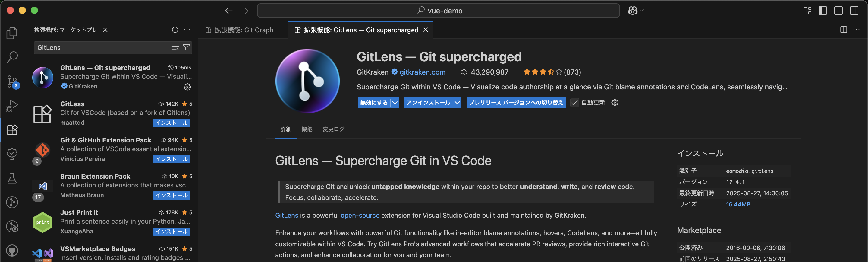Open the Run and Debug view
Viewport: 868px width, 262px height.
12,106
